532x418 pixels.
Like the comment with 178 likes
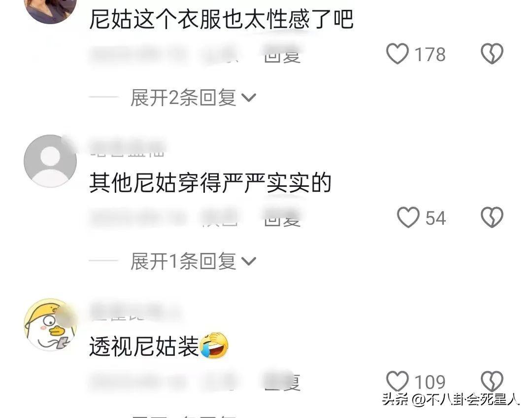click(x=398, y=54)
